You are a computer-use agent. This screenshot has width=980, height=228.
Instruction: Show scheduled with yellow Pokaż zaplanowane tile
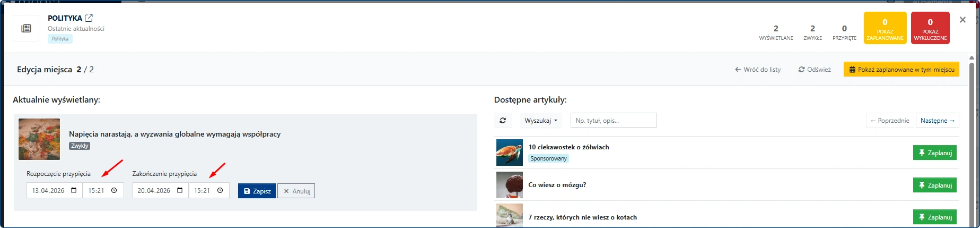point(885,28)
